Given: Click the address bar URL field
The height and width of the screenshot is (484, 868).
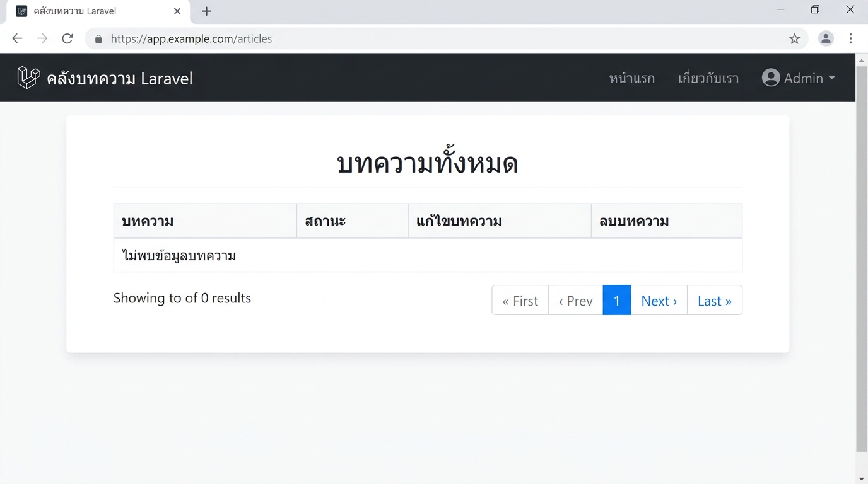Looking at the screenshot, I should point(447,38).
